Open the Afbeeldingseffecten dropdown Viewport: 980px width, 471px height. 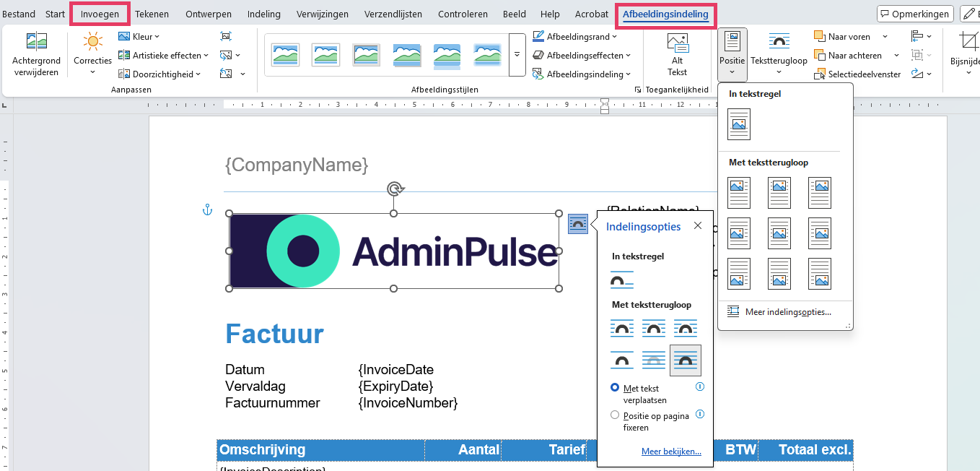click(582, 55)
